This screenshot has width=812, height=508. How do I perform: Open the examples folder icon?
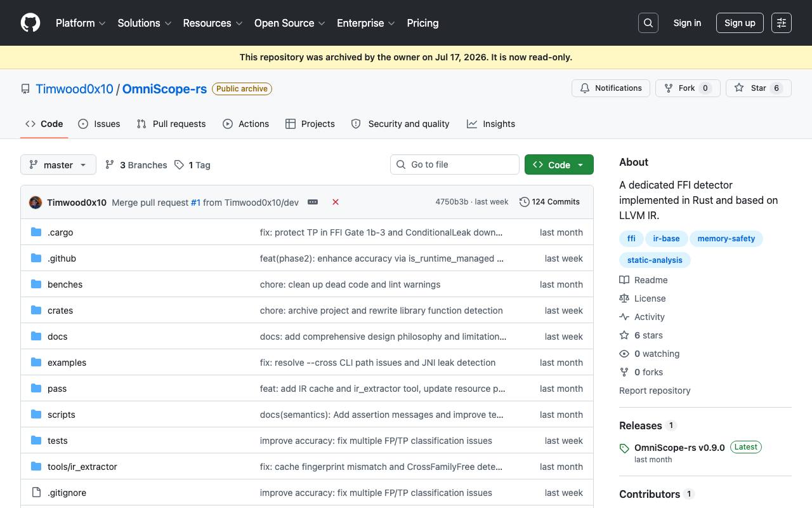36,363
